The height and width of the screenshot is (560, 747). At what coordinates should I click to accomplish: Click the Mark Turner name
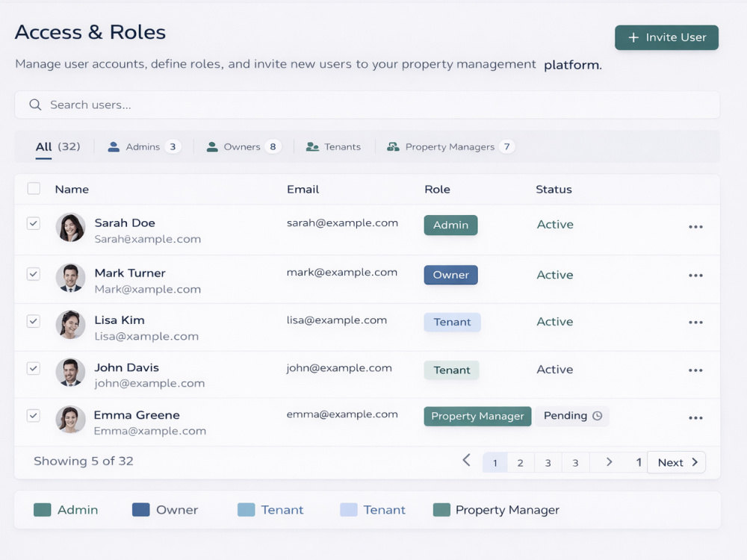[x=130, y=273]
